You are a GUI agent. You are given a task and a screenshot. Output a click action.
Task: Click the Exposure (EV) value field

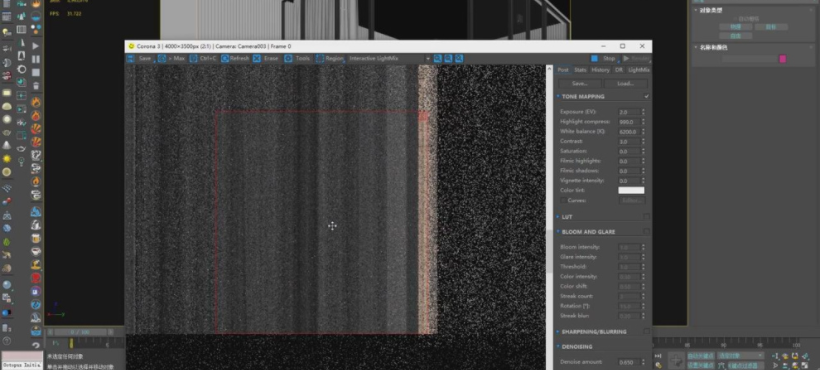(x=629, y=112)
